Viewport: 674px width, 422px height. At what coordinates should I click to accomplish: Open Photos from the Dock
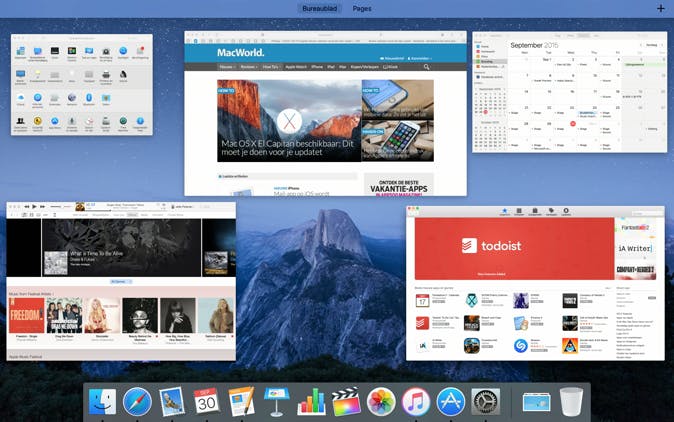[x=381, y=402]
